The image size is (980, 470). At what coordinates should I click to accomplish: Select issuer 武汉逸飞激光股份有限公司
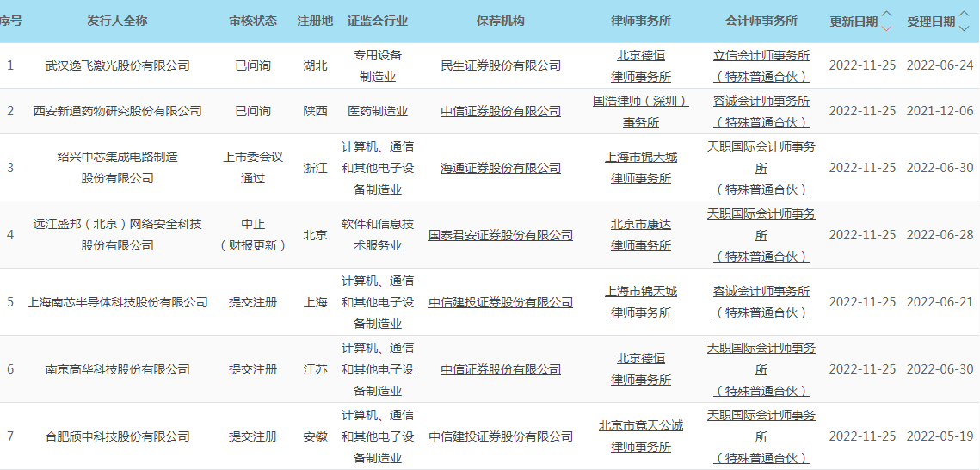pyautogui.click(x=118, y=65)
